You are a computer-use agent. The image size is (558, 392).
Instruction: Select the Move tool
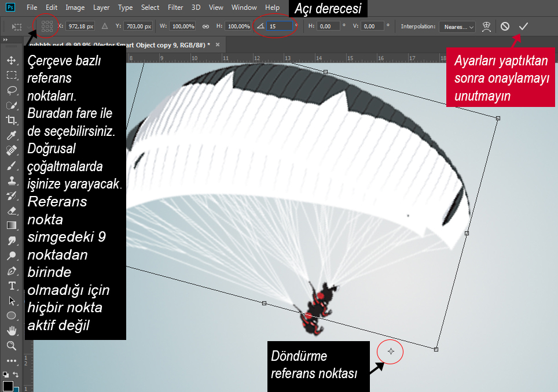click(x=12, y=60)
